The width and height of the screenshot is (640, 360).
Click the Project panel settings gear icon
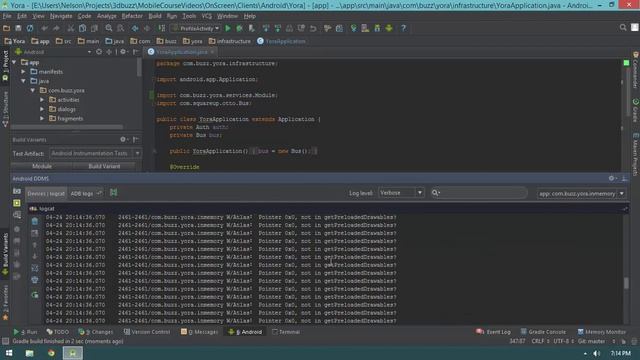pos(124,52)
